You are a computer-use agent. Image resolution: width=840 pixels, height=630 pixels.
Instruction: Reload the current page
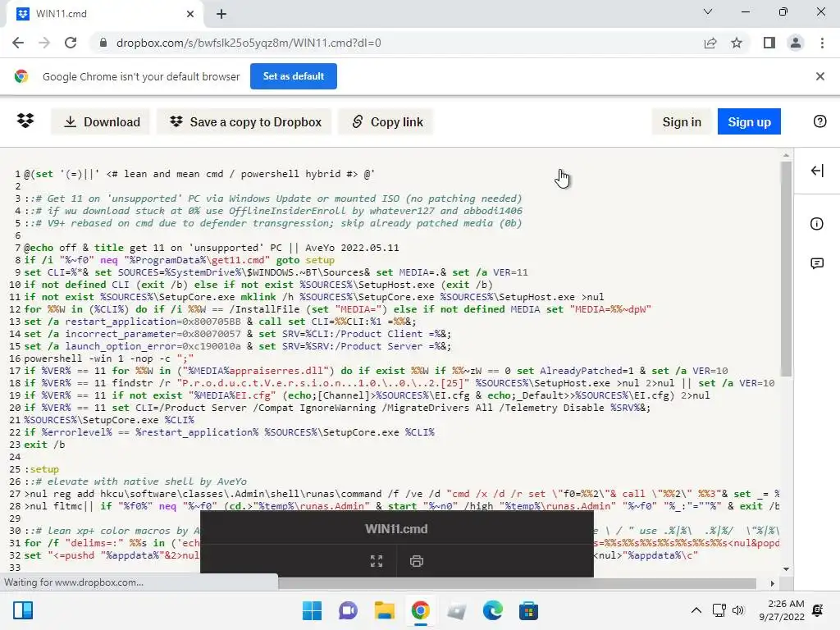click(71, 43)
